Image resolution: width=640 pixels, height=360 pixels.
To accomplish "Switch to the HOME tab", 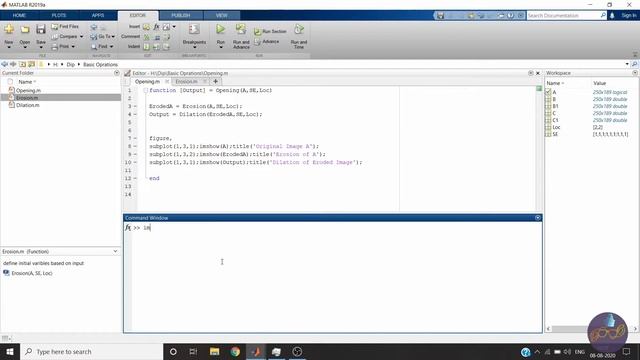I will tap(19, 16).
